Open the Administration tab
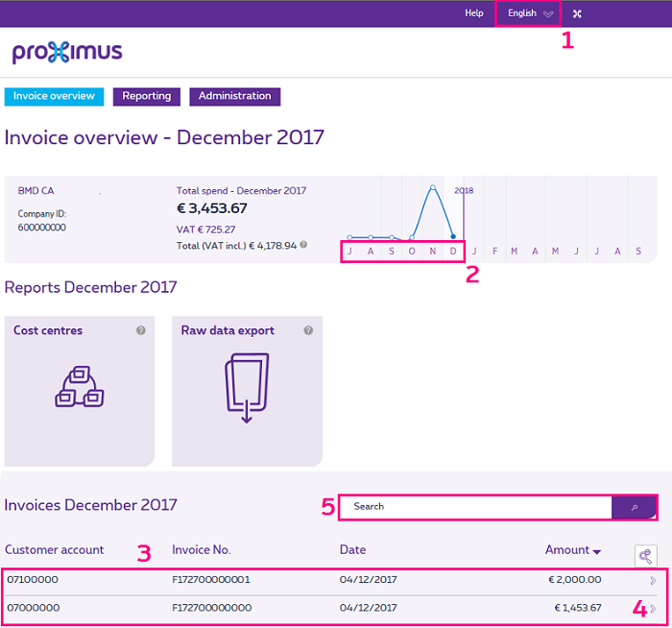Screen dimensions: 672x628 [x=235, y=96]
